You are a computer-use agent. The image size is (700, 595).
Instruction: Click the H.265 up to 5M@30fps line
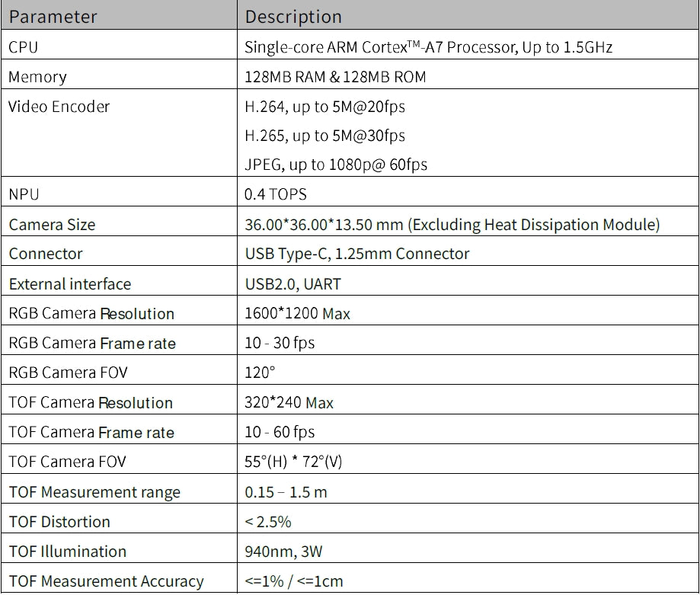coord(324,136)
